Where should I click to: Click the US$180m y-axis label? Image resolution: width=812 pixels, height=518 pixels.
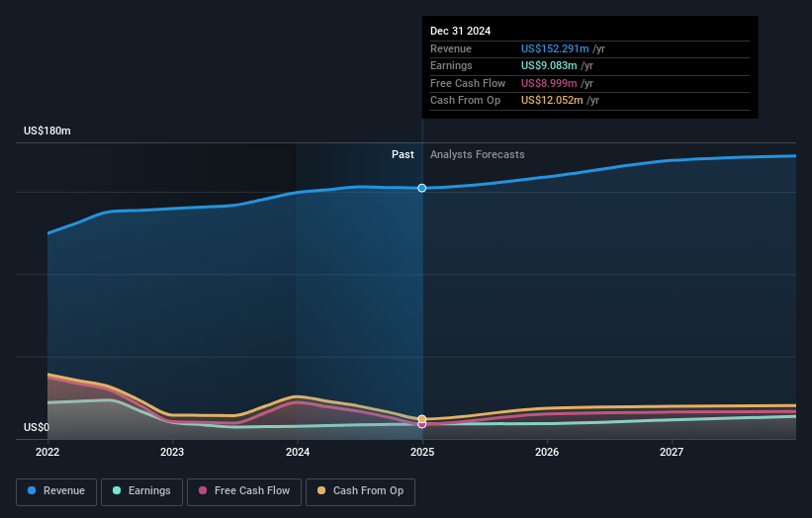tap(47, 130)
